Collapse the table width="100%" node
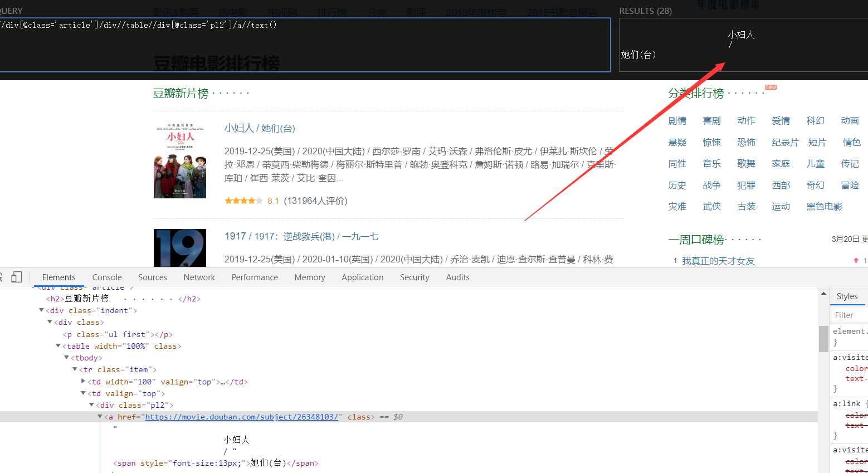Image resolution: width=868 pixels, height=473 pixels. pyautogui.click(x=58, y=346)
